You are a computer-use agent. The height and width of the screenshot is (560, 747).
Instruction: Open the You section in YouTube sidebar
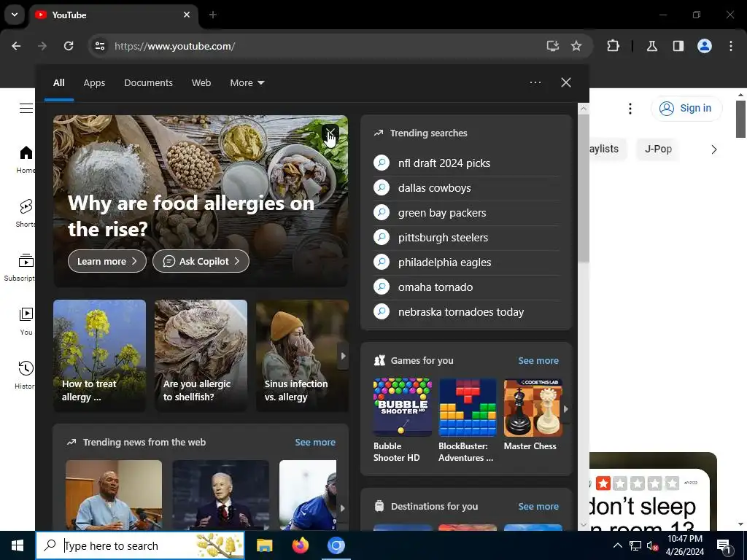tap(26, 322)
